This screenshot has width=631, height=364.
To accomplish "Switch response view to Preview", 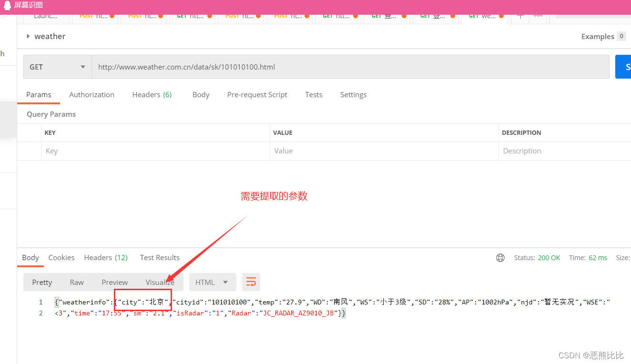I will pyautogui.click(x=115, y=282).
